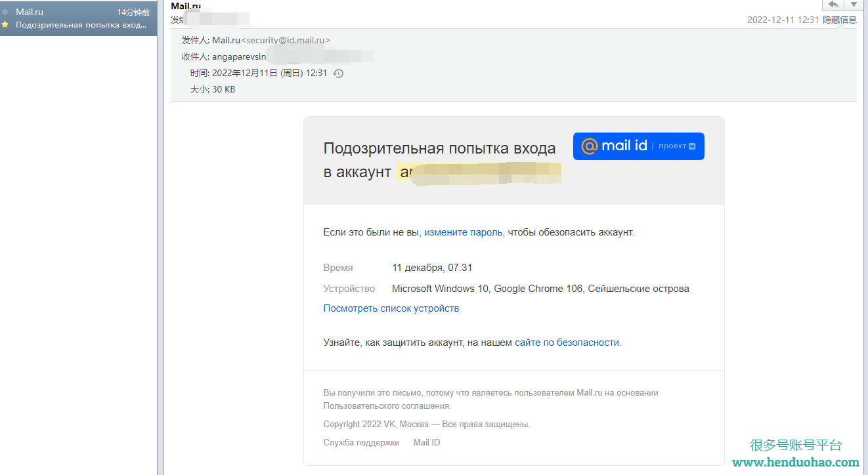Toggle the star on the Mail.ru message
Screen dimensions: 868x475
tap(5, 25)
